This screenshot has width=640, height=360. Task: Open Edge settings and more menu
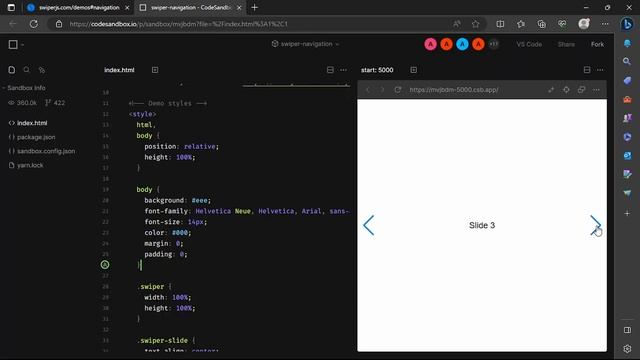click(x=605, y=24)
